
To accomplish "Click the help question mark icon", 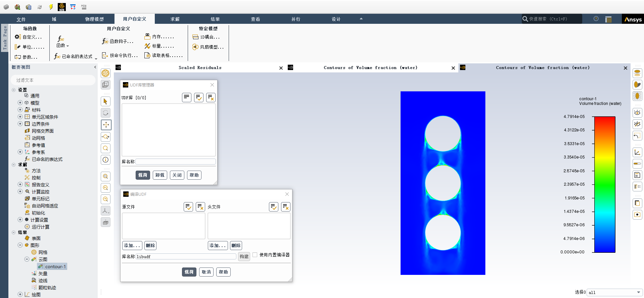I will click(x=596, y=19).
